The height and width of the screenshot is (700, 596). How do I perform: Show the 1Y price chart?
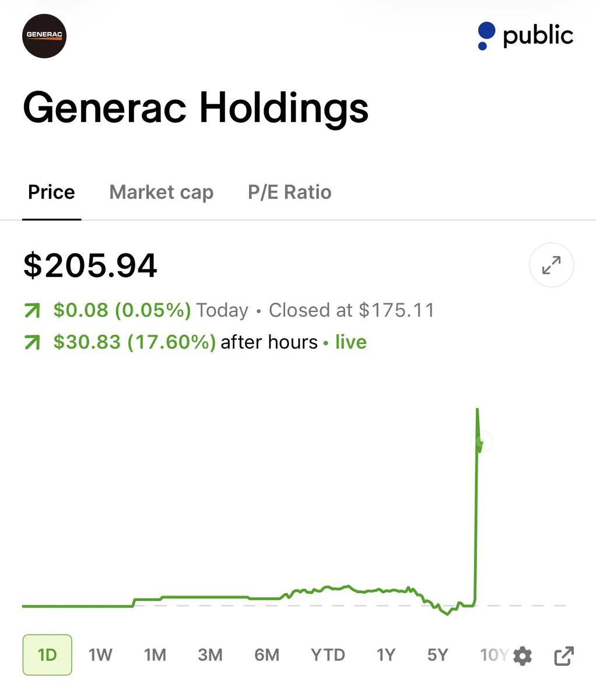click(385, 655)
